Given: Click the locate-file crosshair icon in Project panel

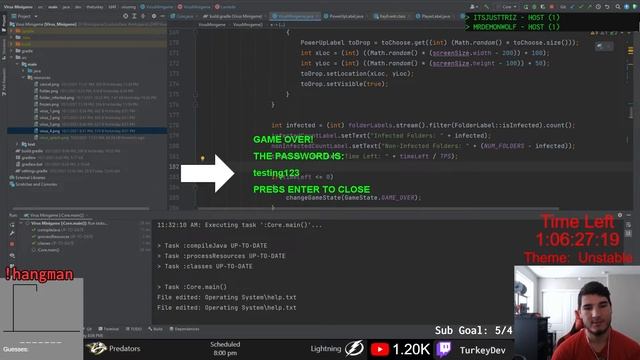Looking at the screenshot, I should [126, 16].
